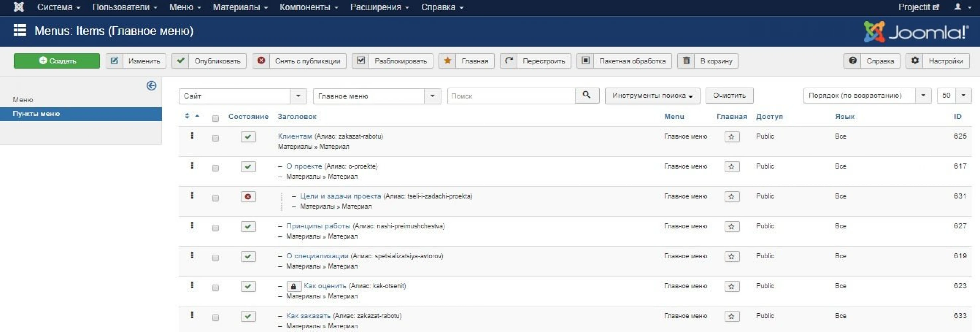Viewport: 980px width, 332px height.
Task: Click the green Создать button
Action: pyautogui.click(x=57, y=61)
